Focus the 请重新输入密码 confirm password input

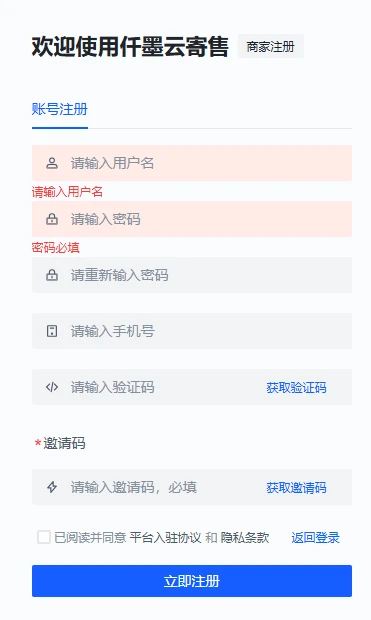(192, 275)
